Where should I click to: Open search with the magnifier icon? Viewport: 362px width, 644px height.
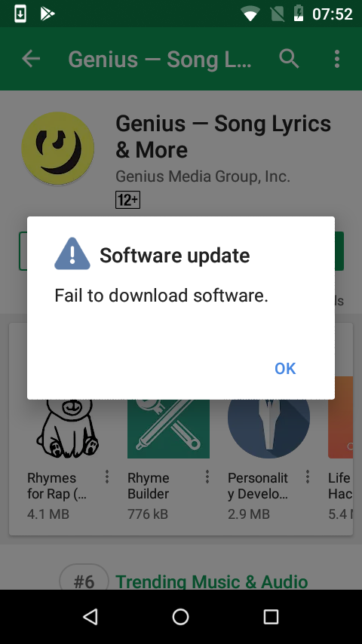[x=289, y=59]
